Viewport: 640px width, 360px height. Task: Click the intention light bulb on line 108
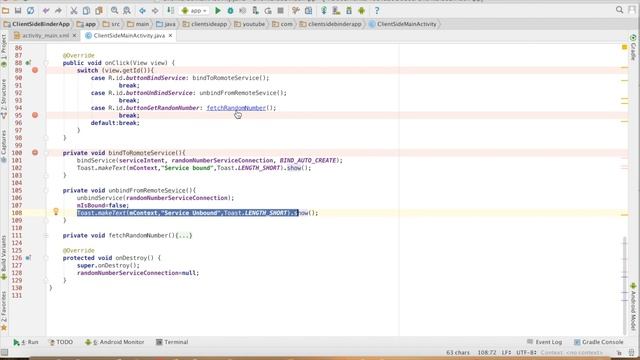point(56,211)
